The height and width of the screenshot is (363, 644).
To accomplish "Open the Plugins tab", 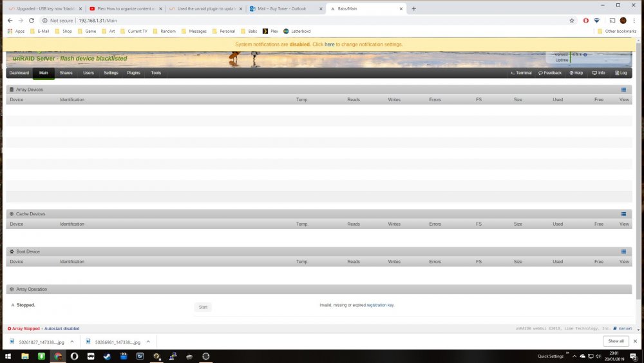I will pos(133,73).
